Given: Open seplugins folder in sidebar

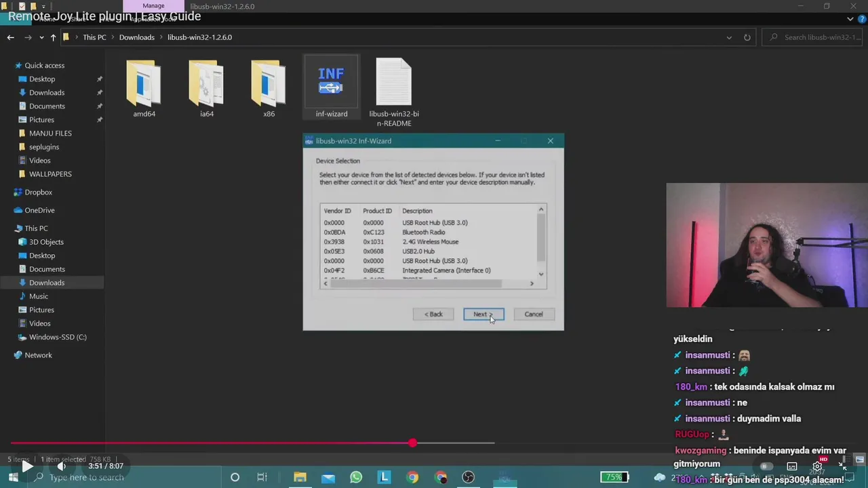Looking at the screenshot, I should click(44, 147).
